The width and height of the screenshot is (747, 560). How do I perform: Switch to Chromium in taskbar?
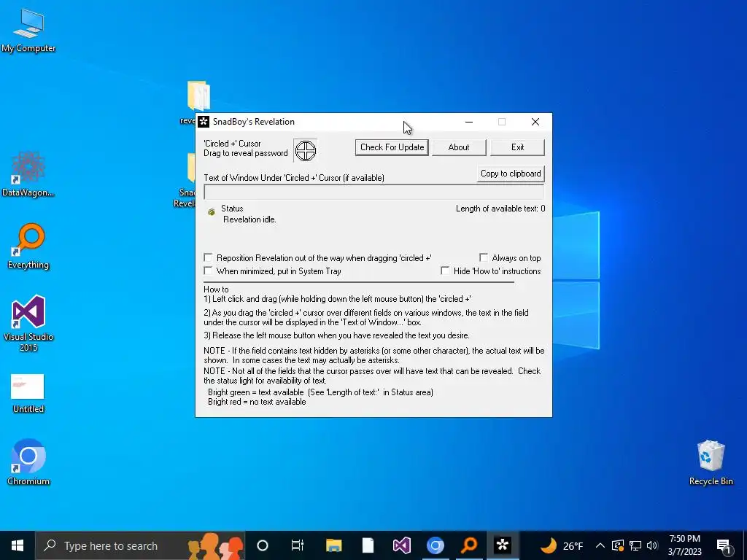tap(435, 545)
